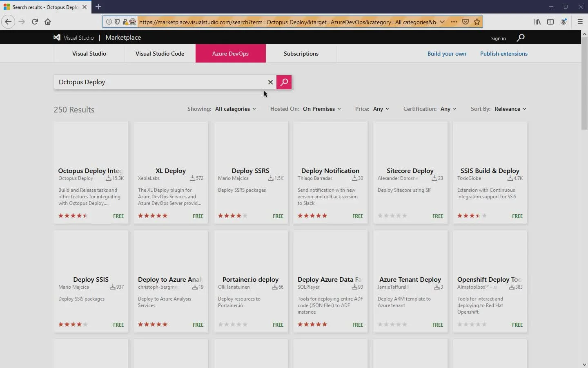The width and height of the screenshot is (588, 368).
Task: Open the SSIS Build & Deploy card
Action: click(x=490, y=173)
